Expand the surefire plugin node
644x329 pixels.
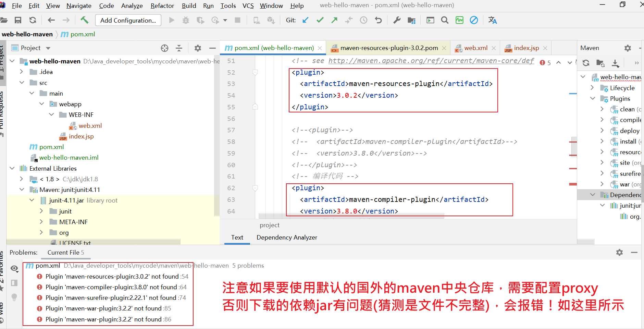click(x=602, y=173)
